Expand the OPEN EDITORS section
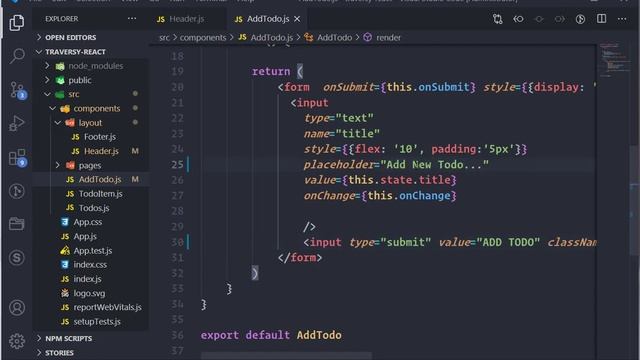640x360 pixels. [71, 37]
